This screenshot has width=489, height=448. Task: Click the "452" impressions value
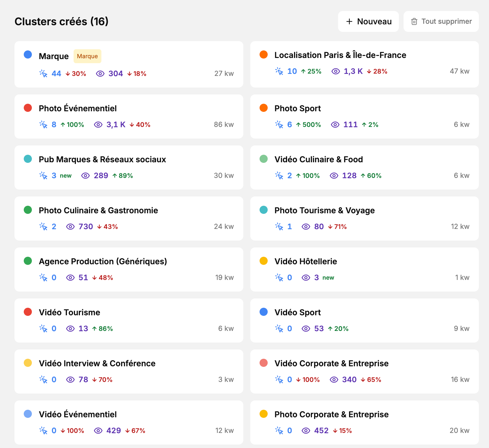tap(321, 431)
